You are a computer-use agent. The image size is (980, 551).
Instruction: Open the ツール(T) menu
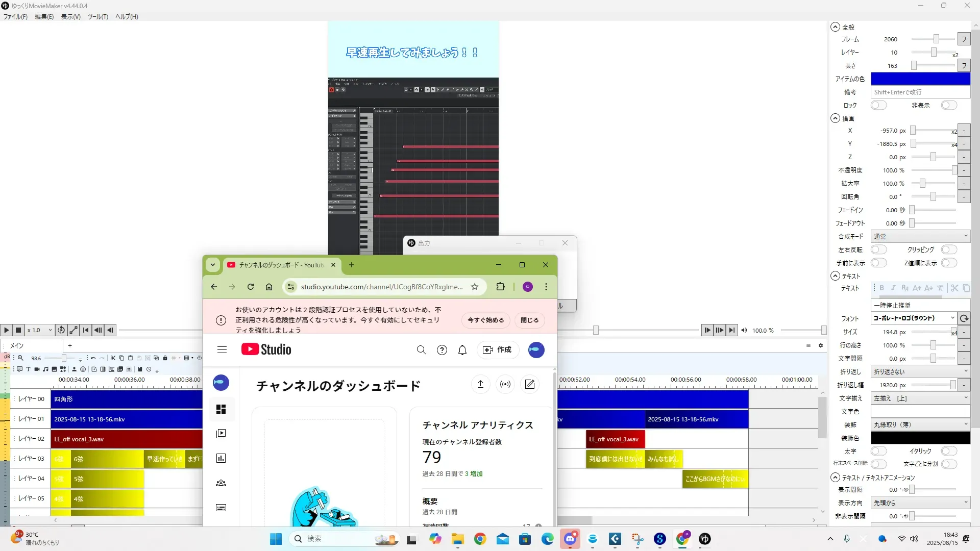pyautogui.click(x=97, y=17)
